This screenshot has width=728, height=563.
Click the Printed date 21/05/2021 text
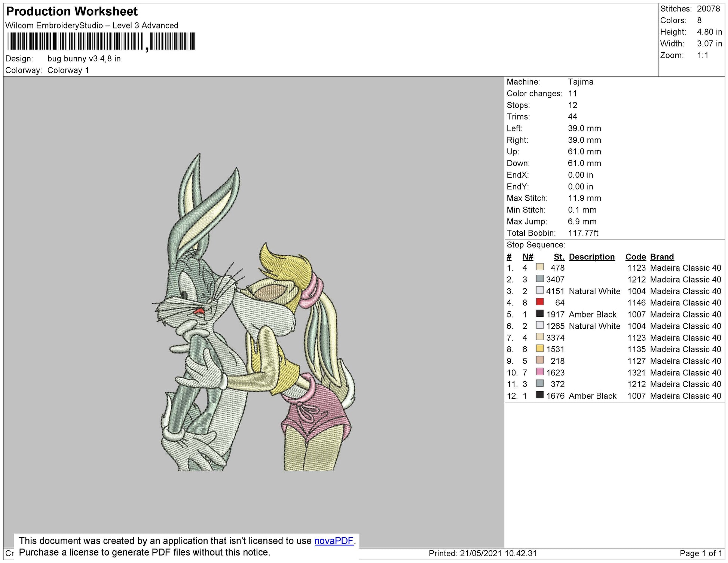point(483,554)
